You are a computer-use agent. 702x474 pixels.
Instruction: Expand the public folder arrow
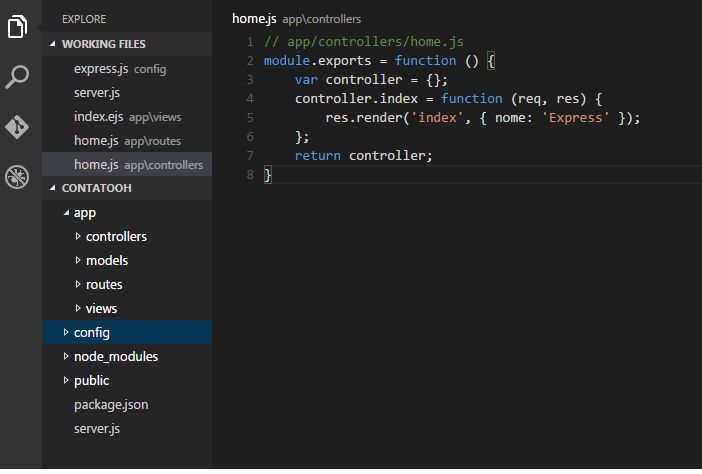[x=66, y=380]
